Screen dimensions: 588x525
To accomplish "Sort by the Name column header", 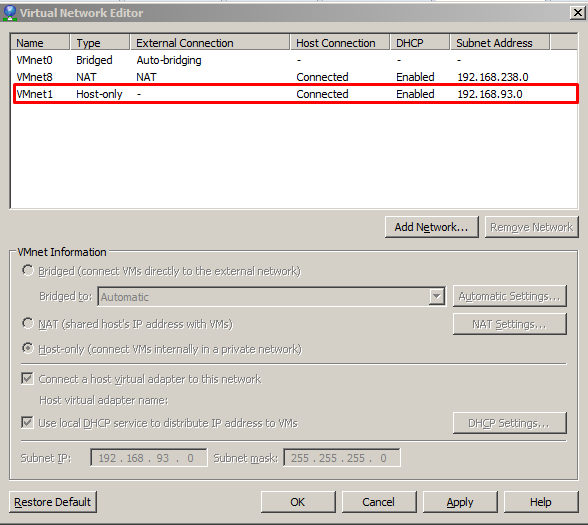I will [x=40, y=42].
